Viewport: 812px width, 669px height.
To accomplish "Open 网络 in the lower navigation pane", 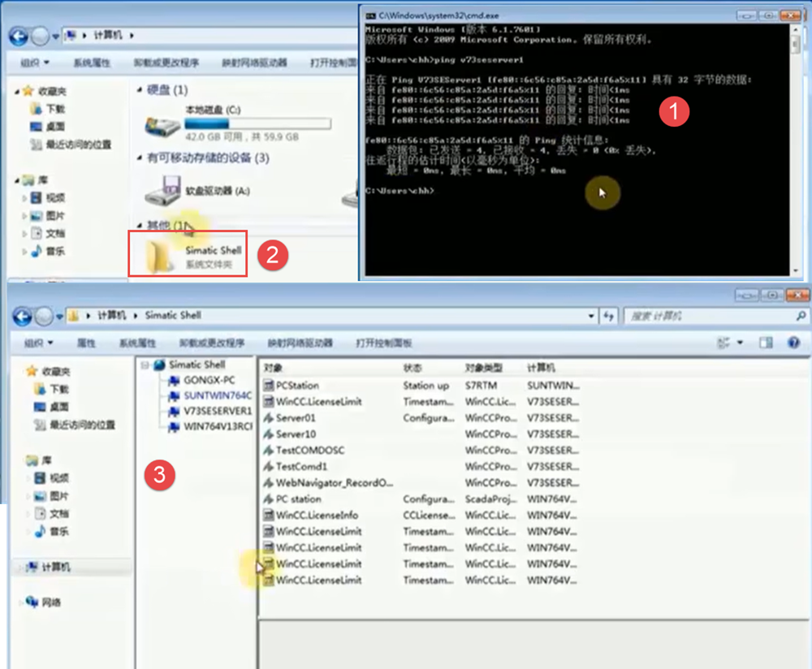I will click(50, 602).
